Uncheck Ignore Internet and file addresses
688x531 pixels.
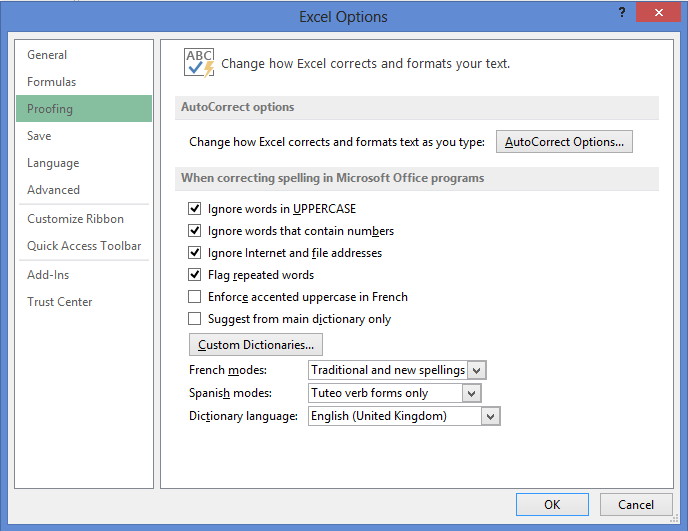(194, 252)
